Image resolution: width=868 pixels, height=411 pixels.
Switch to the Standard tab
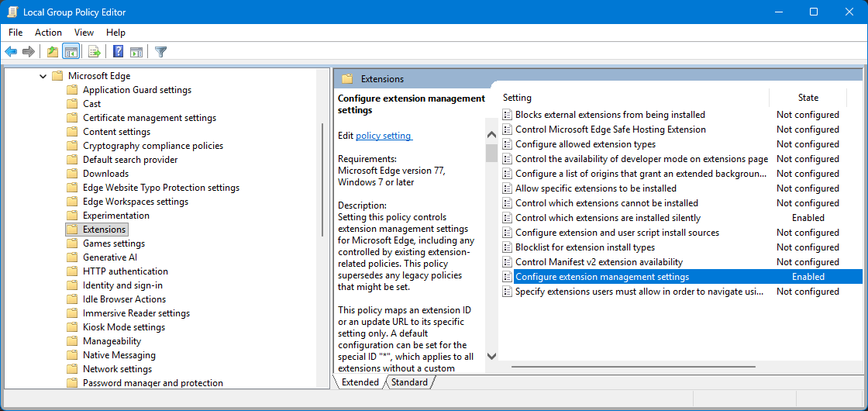[x=410, y=382]
